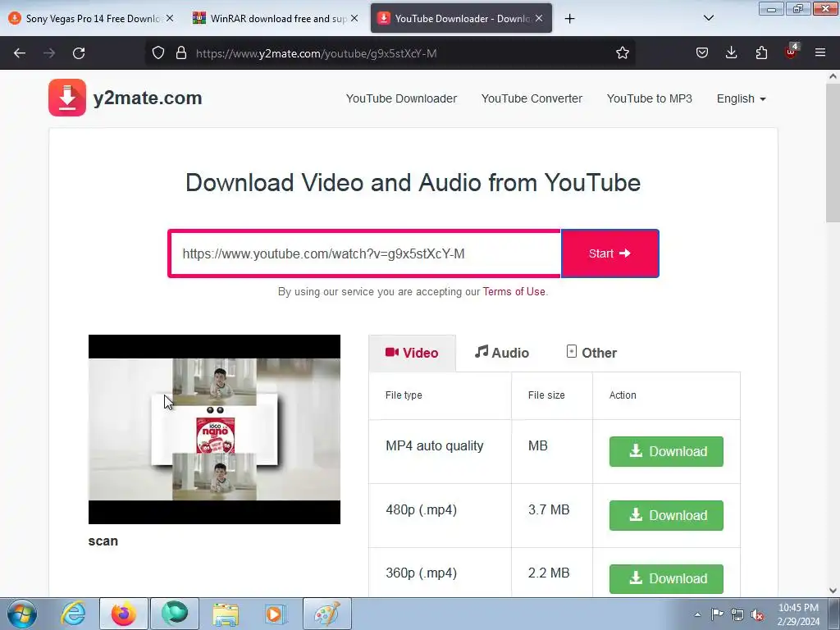Close the WinRAR download tab
840x630 pixels.
coord(354,18)
